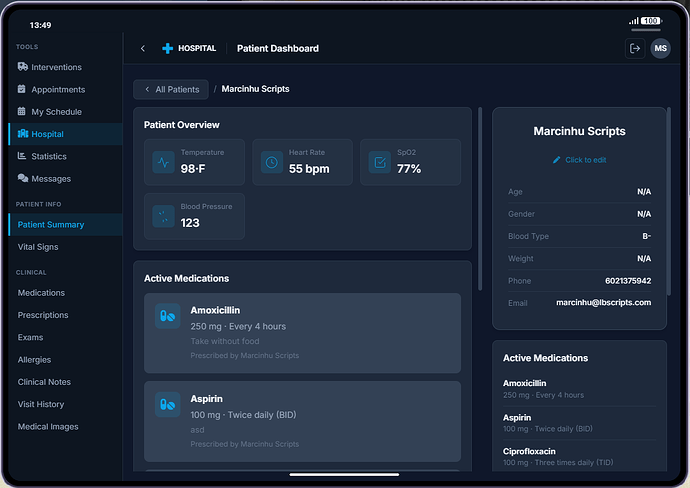Click the Heart Rate clock icon

click(x=271, y=162)
